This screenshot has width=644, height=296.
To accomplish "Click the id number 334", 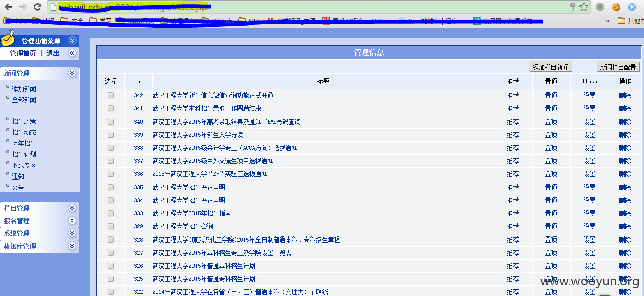I will pyautogui.click(x=138, y=200).
